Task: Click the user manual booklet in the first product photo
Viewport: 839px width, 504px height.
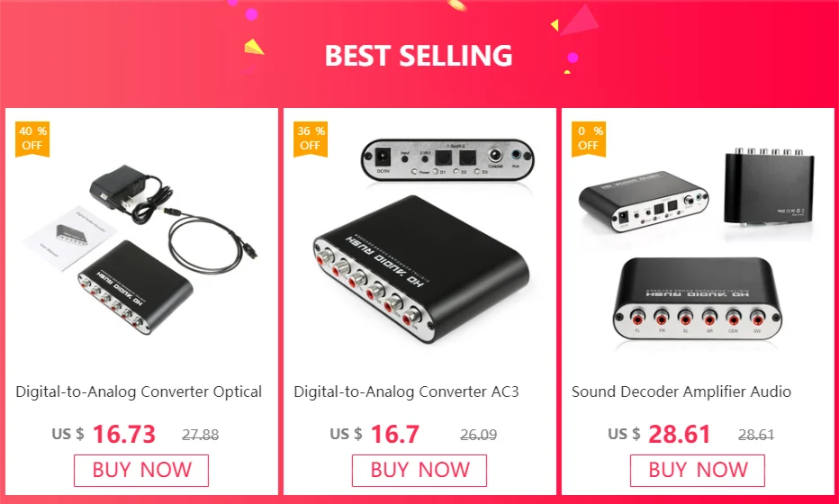Action: tap(69, 238)
